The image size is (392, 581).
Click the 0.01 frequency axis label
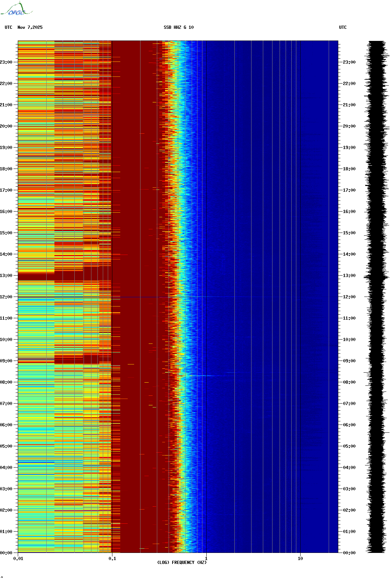pyautogui.click(x=18, y=559)
